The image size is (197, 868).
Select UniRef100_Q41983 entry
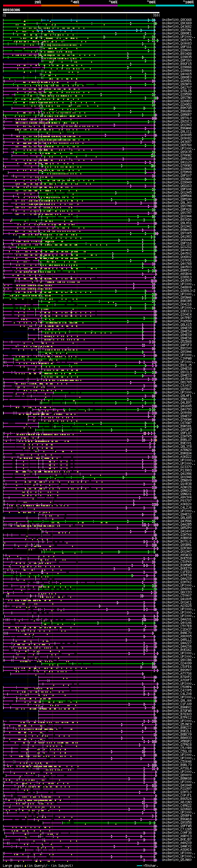tap(177, 236)
